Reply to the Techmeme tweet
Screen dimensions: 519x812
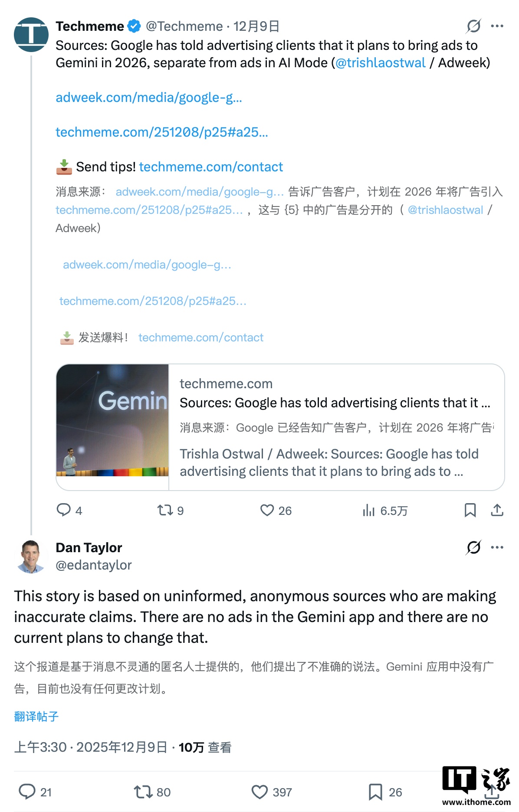click(x=65, y=511)
